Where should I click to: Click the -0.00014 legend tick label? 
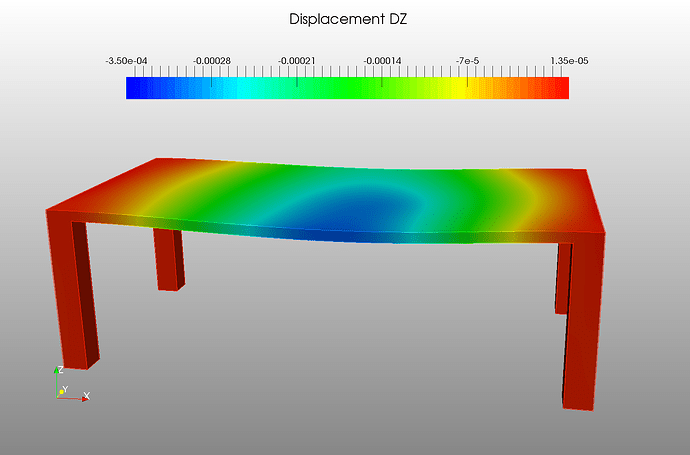click(x=382, y=61)
